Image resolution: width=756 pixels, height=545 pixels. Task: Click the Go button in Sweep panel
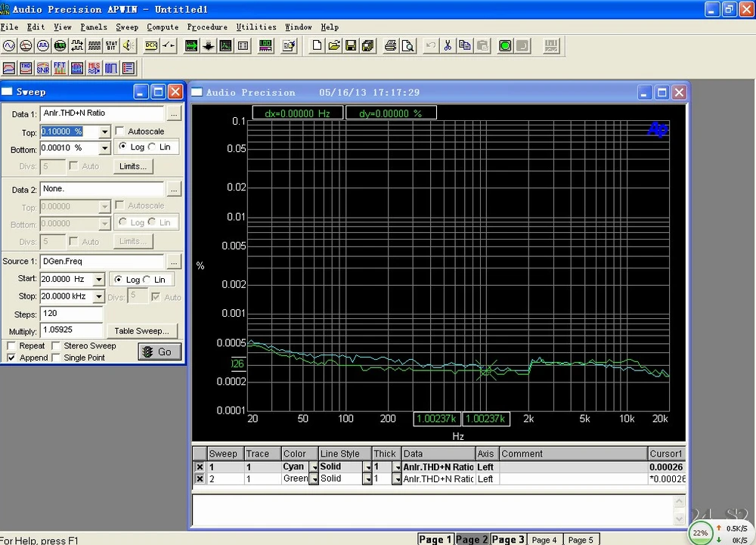tap(160, 351)
